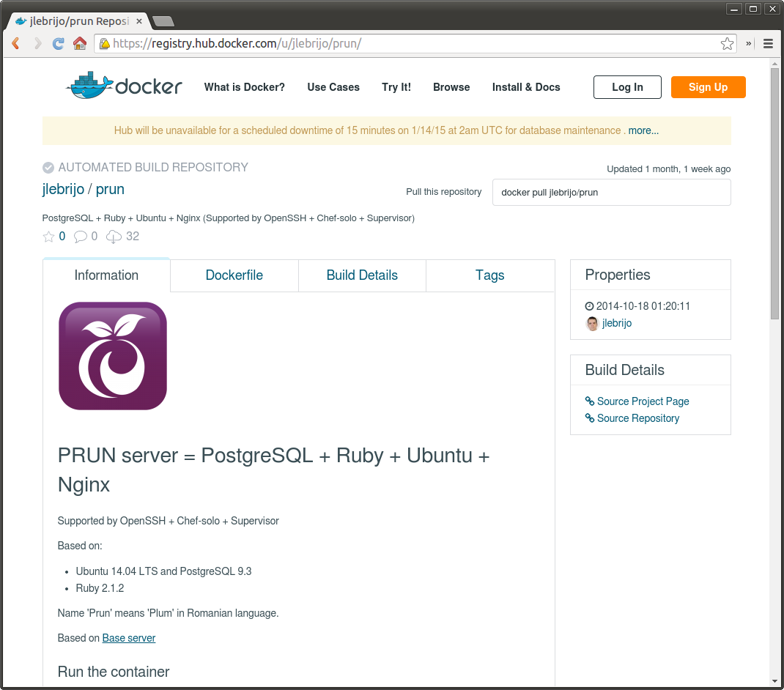784x690 pixels.
Task: Click the download count 32
Action: pos(133,237)
